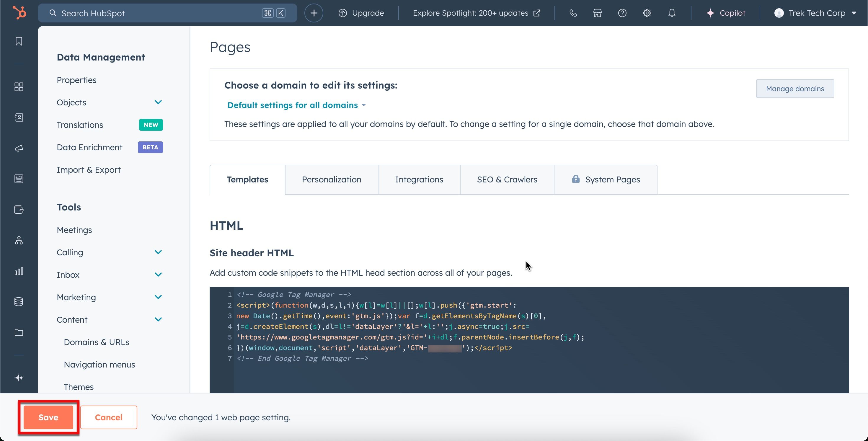Click the plus create button
Viewport: 868px width, 441px height.
(x=314, y=13)
